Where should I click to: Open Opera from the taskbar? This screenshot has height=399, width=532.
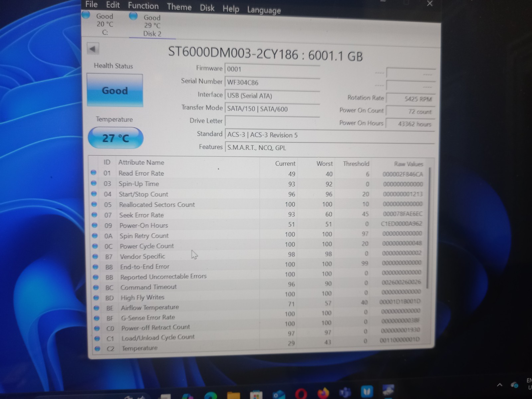[x=301, y=394]
